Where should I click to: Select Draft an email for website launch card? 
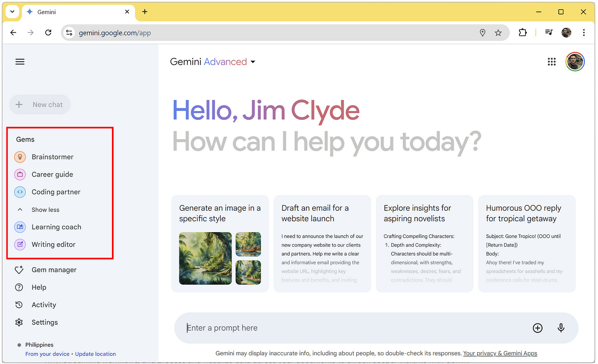pyautogui.click(x=322, y=244)
